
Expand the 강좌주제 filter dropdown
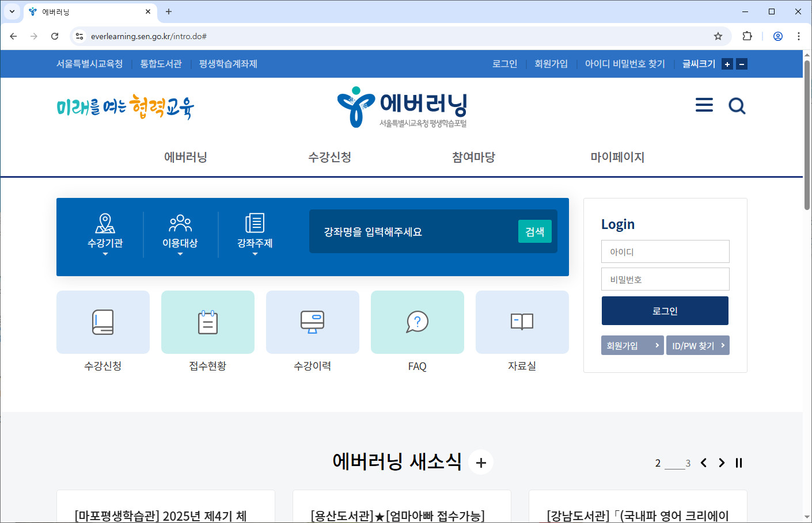click(x=255, y=235)
